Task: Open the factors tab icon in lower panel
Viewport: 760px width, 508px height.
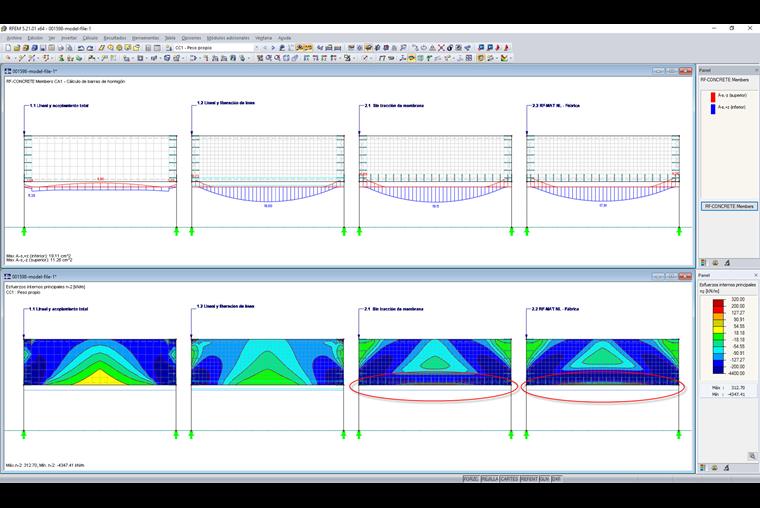Action: coord(715,468)
